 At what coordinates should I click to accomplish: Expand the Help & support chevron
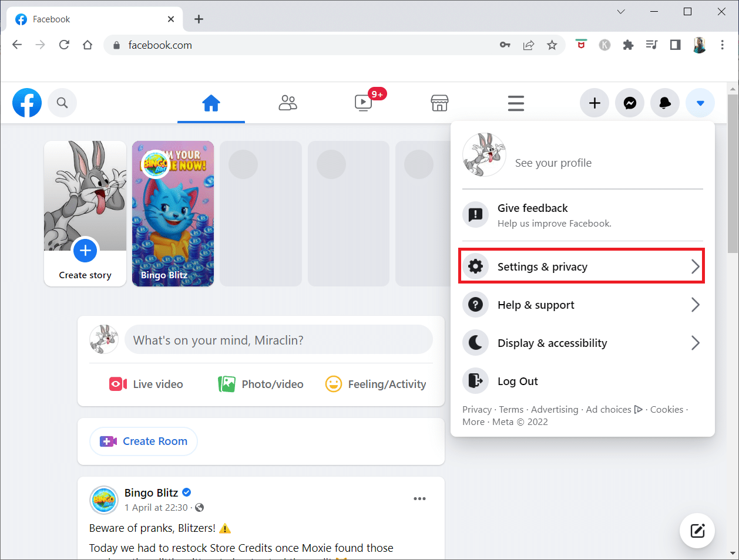coord(696,305)
